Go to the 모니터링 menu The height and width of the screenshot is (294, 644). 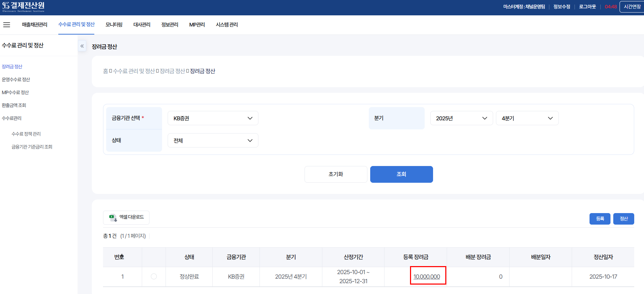point(114,25)
